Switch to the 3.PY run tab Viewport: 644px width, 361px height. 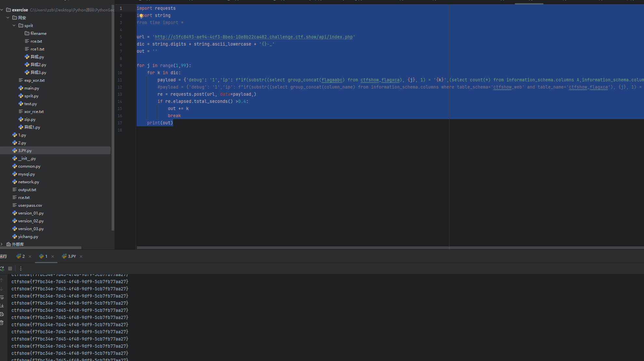[72, 257]
